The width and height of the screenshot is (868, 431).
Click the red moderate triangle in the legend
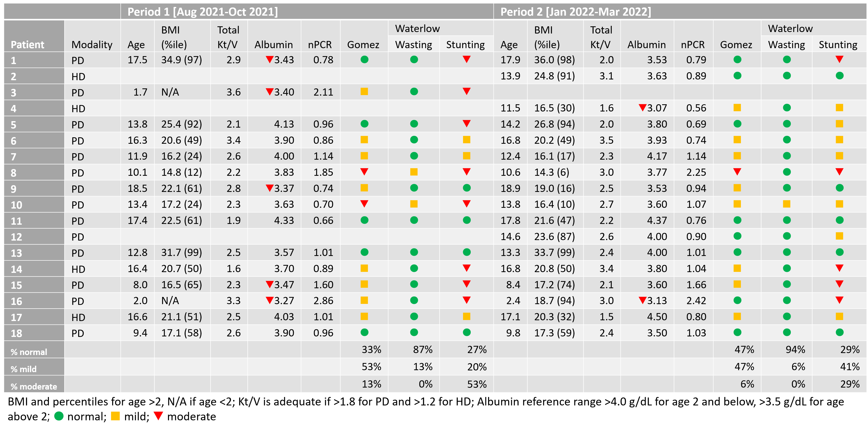158,416
